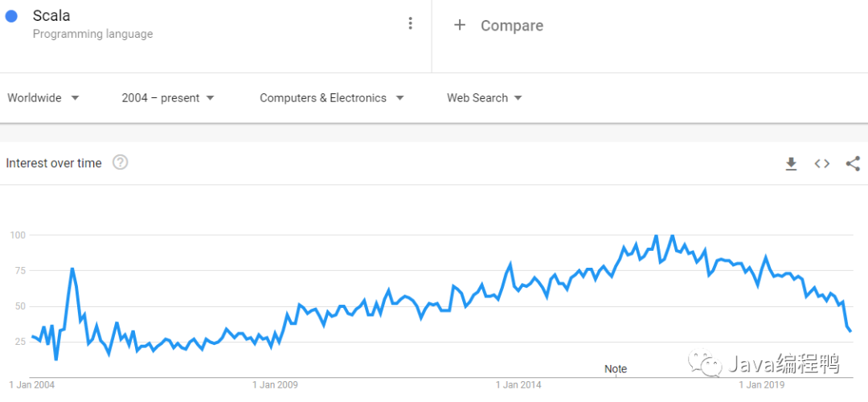
Task: Open the Web Search type dropdown
Action: (485, 98)
